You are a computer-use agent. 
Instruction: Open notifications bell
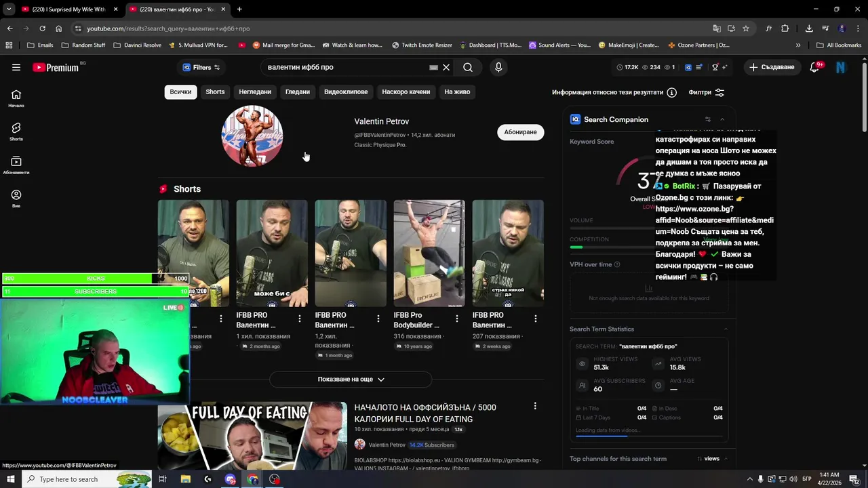tap(815, 67)
